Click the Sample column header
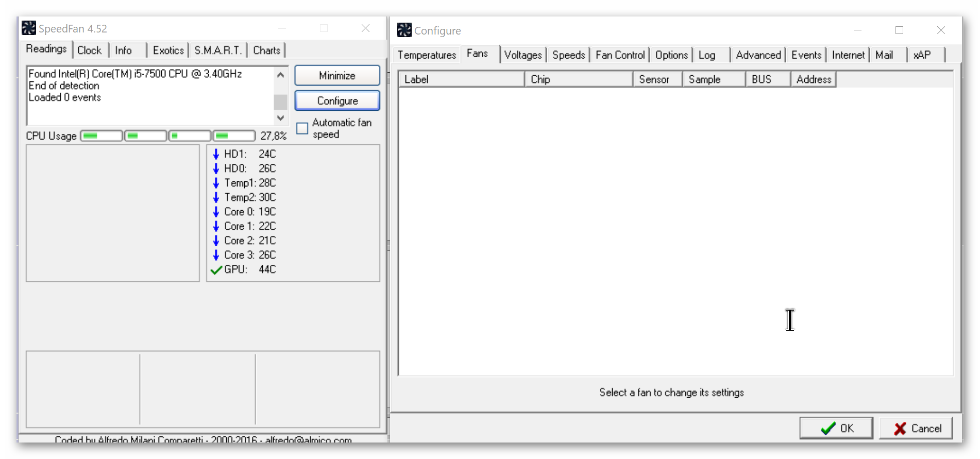The width and height of the screenshot is (980, 459). point(714,79)
